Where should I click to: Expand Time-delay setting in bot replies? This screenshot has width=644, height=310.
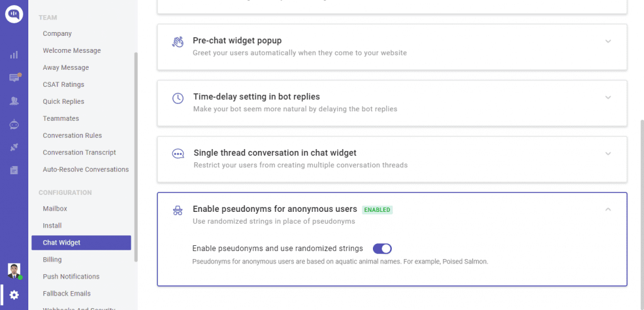[608, 97]
